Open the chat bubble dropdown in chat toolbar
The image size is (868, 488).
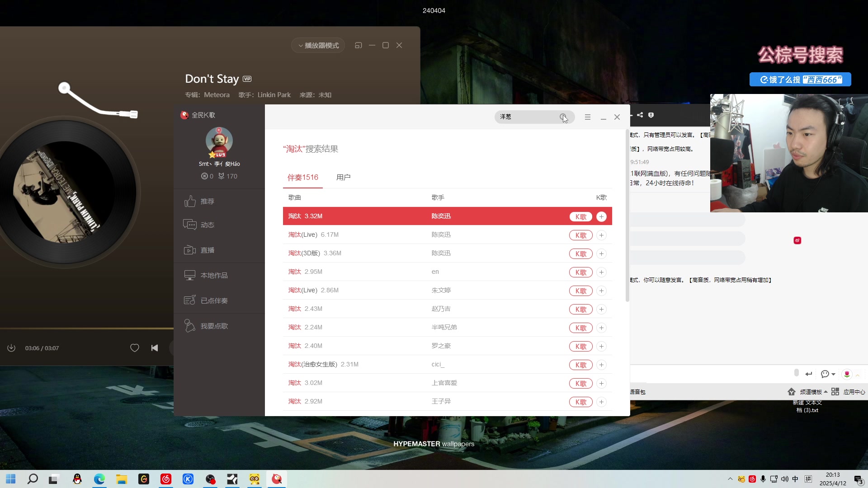828,374
